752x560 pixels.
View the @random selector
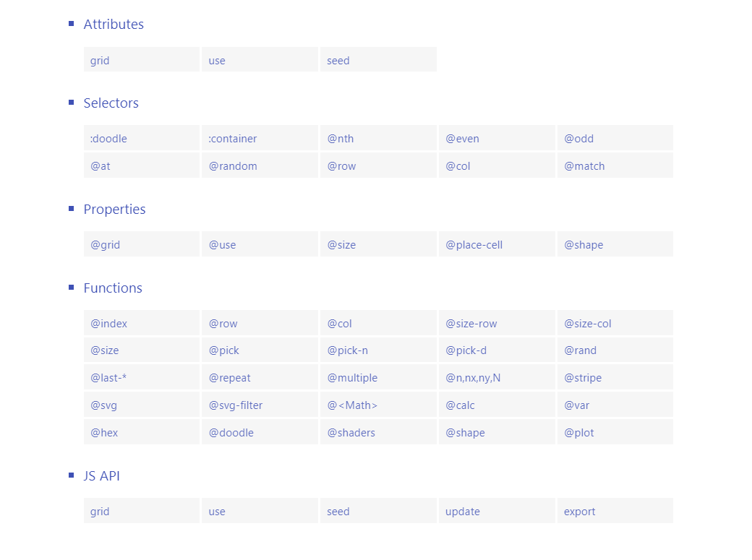[260, 165]
